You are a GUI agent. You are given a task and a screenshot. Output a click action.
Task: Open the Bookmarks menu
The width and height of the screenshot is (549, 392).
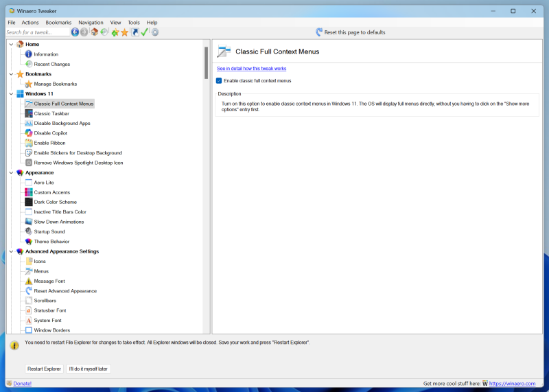coord(58,23)
